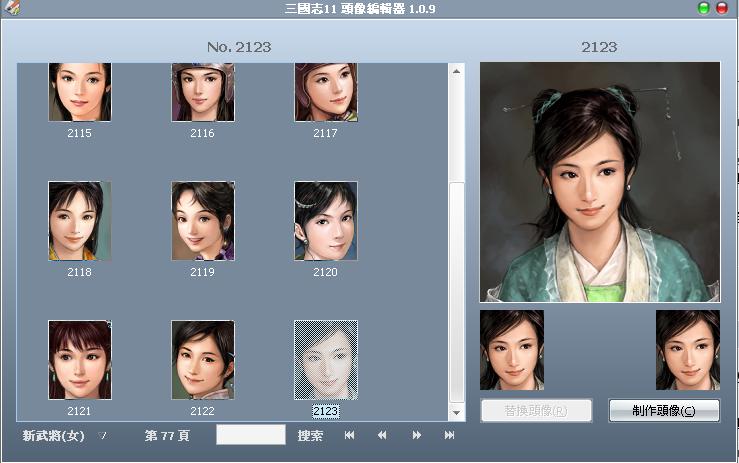739x463 pixels.
Task: Click the 2123 label under the selected thumbnail
Action: [326, 411]
